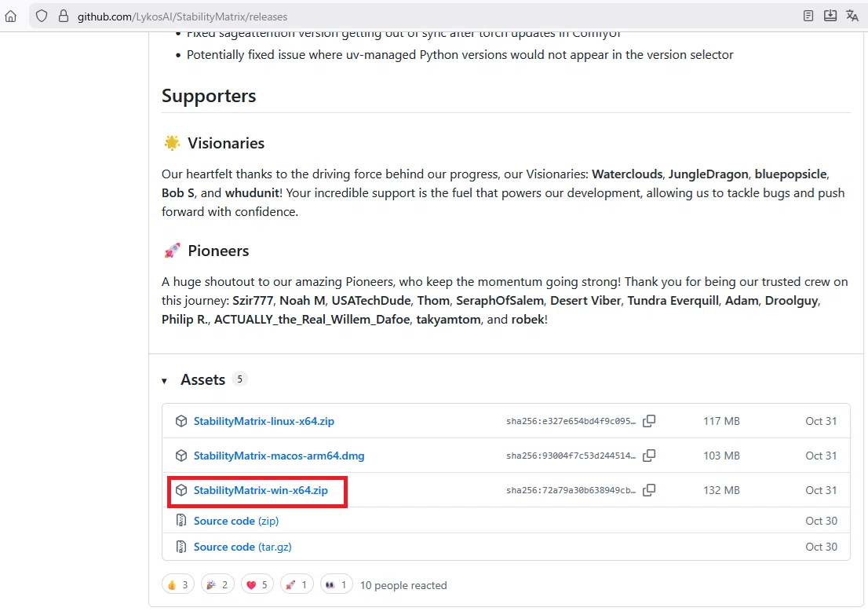Download StabilityMatrix-win-x64.zip

click(x=261, y=490)
